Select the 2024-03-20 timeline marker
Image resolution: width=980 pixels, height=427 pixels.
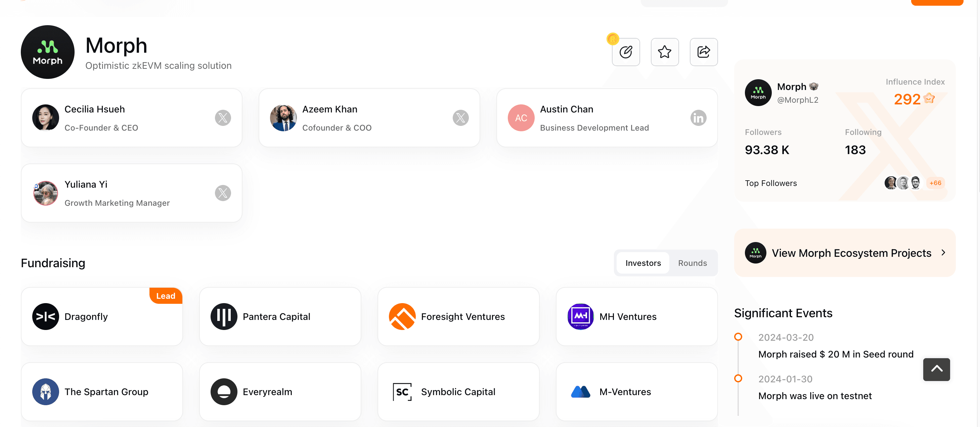(x=738, y=337)
